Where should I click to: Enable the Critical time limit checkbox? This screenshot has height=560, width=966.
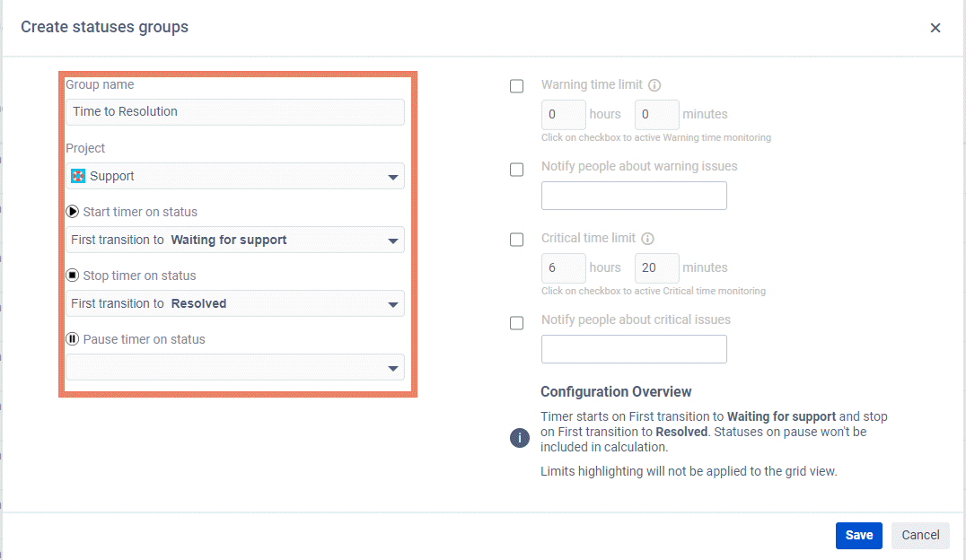(516, 239)
